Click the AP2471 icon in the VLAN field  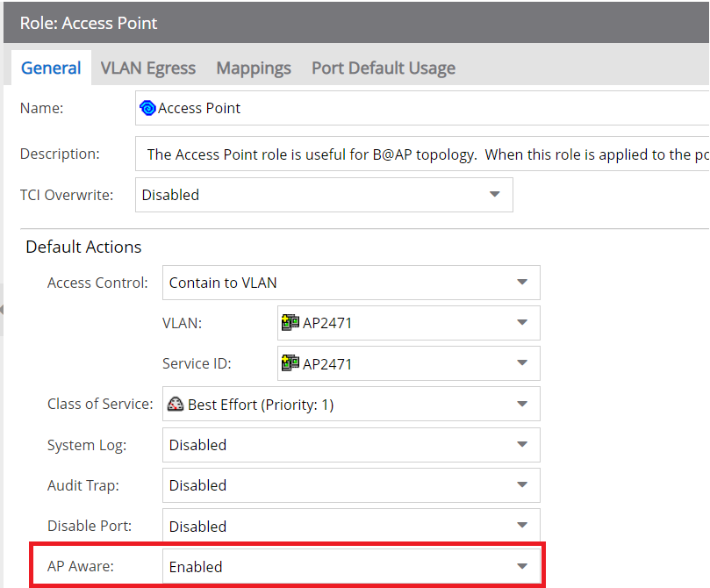[290, 323]
